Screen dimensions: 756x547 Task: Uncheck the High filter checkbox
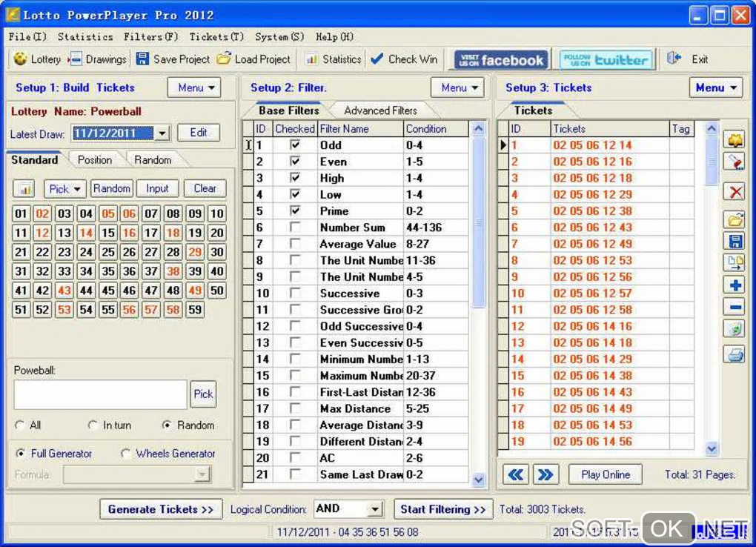coord(295,177)
